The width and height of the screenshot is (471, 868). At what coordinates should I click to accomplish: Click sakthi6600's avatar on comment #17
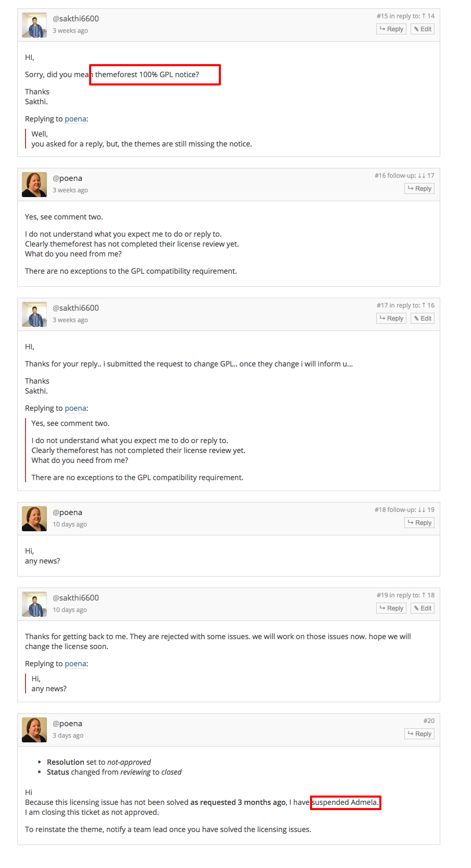pos(34,314)
